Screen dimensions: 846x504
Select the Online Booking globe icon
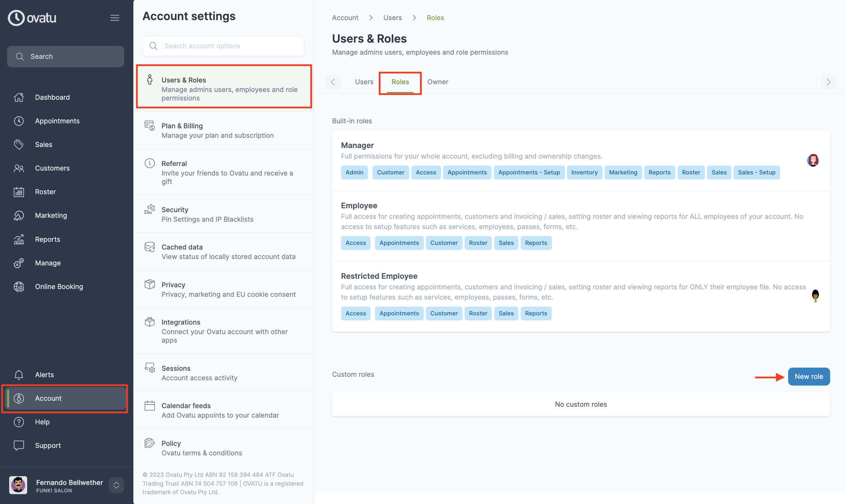[x=19, y=287]
